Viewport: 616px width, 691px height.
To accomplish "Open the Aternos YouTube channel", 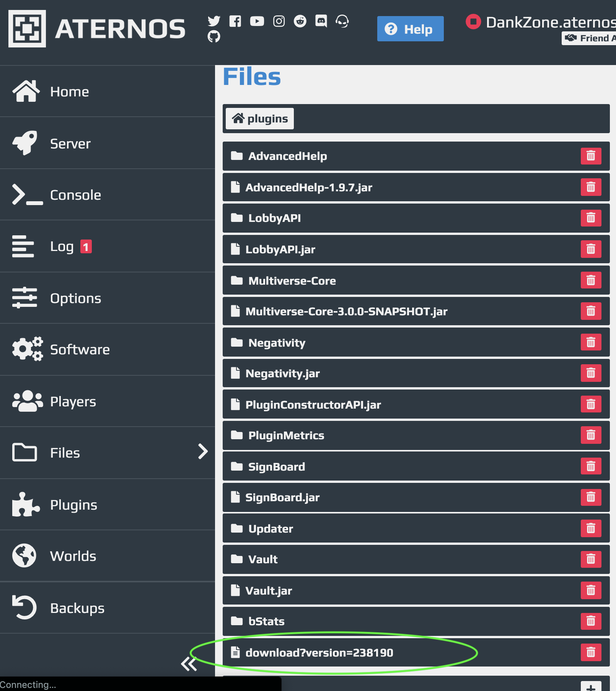I will click(257, 21).
